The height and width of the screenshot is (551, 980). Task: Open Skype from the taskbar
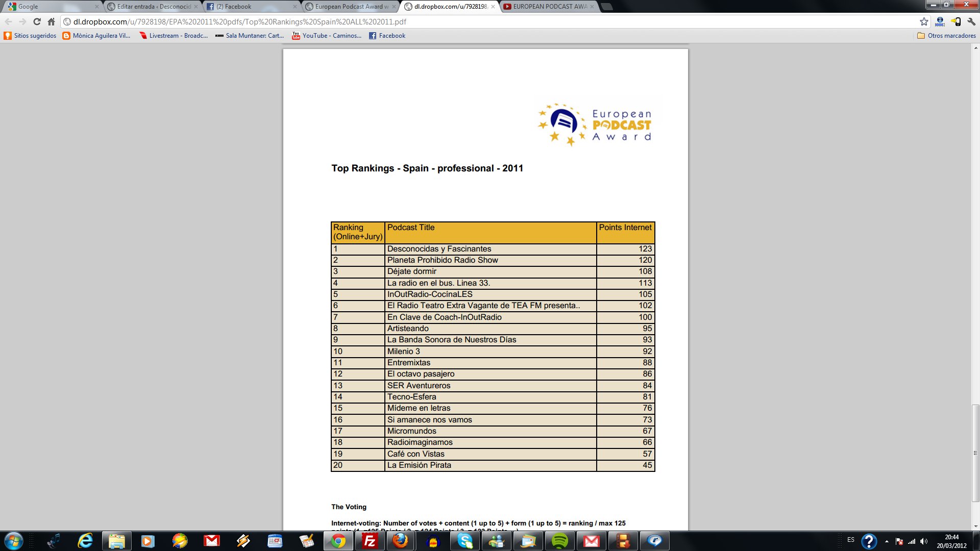(465, 541)
